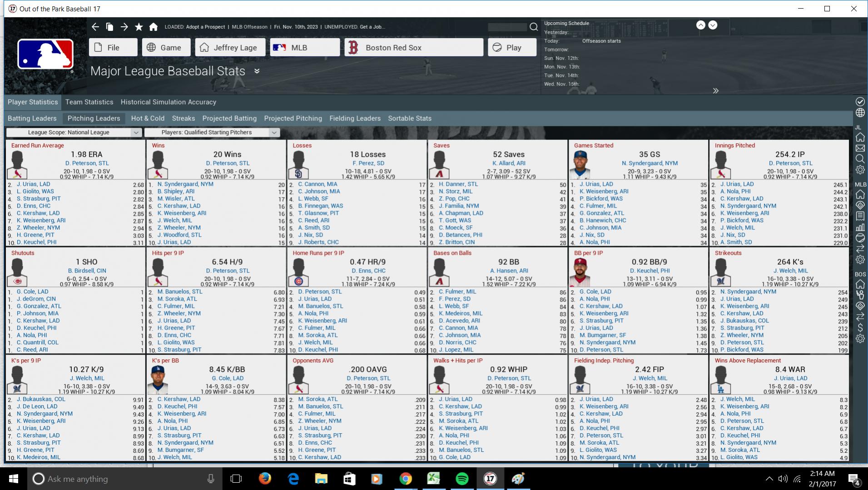Open team home icon under BOS
The height and width of the screenshot is (490, 868).
tap(860, 284)
